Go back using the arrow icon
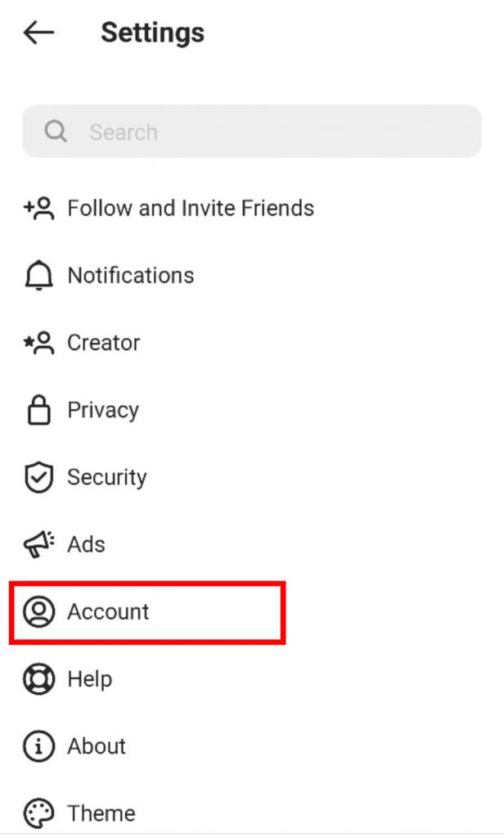This screenshot has height=838, width=504. [37, 33]
